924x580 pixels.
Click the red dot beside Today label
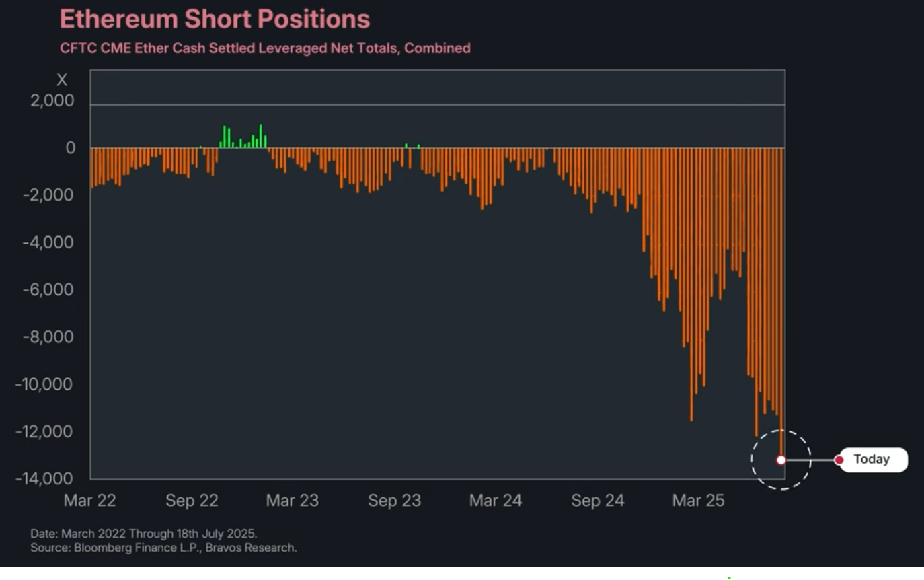click(839, 460)
